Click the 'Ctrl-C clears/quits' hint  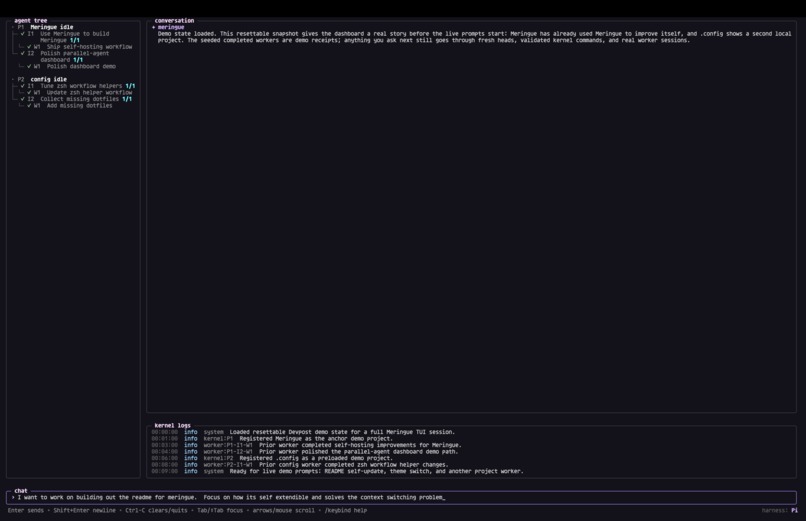[x=156, y=511]
